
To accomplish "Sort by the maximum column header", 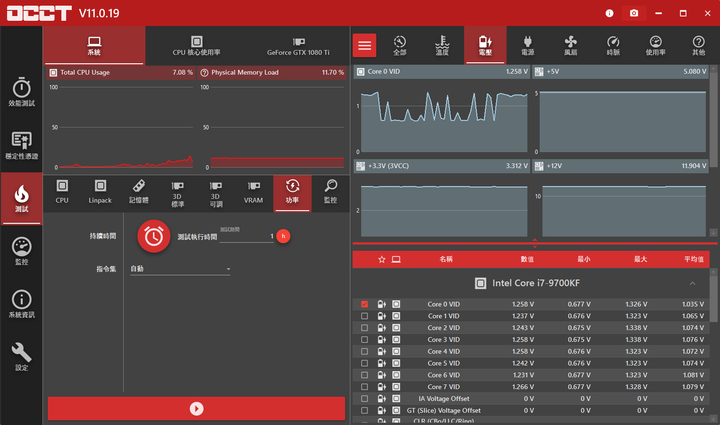I will (x=640, y=259).
